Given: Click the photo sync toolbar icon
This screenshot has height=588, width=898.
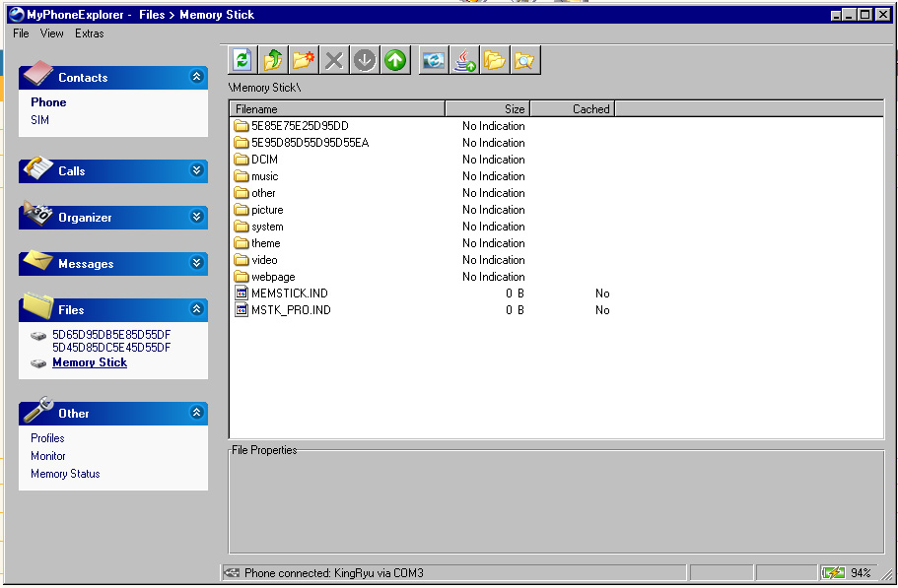Looking at the screenshot, I should coord(434,61).
